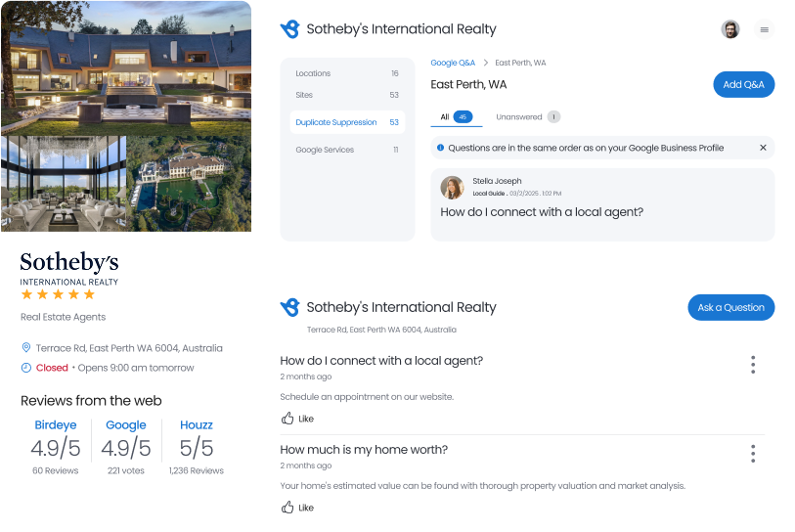
Task: Open the Birdeye reviews link
Action: click(x=56, y=425)
